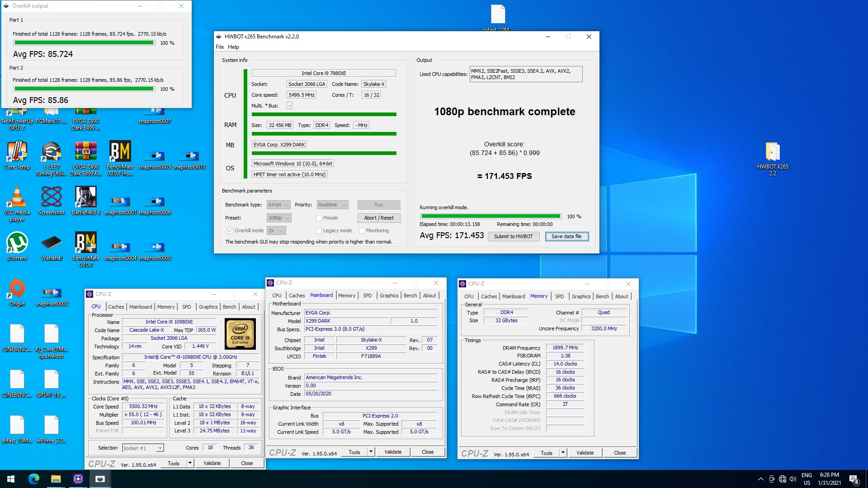Click the Windows Start button

point(11,479)
